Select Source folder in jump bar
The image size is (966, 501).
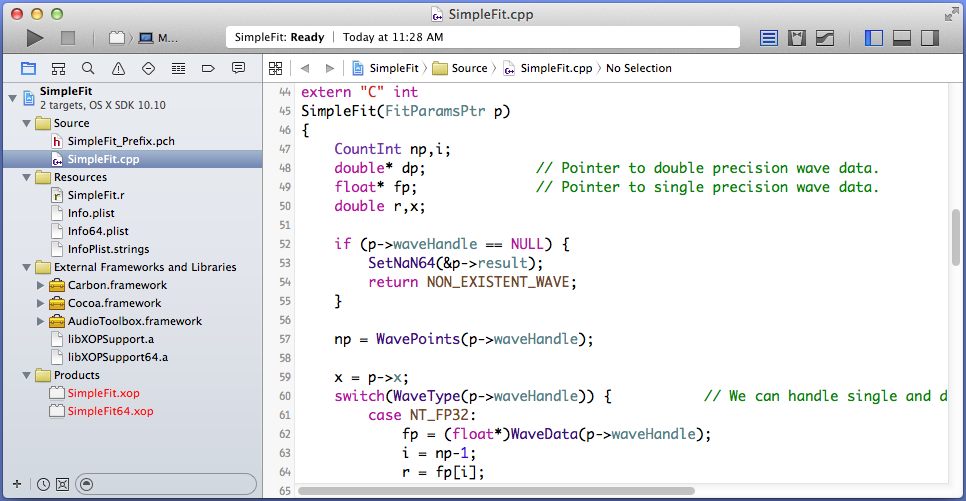[x=460, y=68]
